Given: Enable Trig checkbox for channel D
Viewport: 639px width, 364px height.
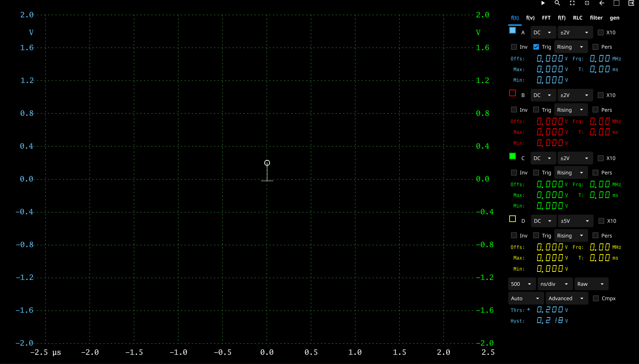Looking at the screenshot, I should point(536,236).
